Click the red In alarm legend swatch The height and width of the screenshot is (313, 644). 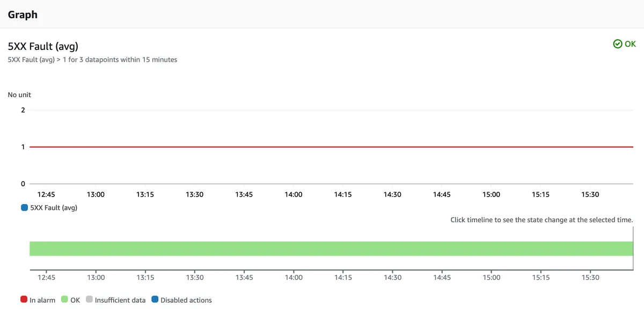pyautogui.click(x=24, y=300)
